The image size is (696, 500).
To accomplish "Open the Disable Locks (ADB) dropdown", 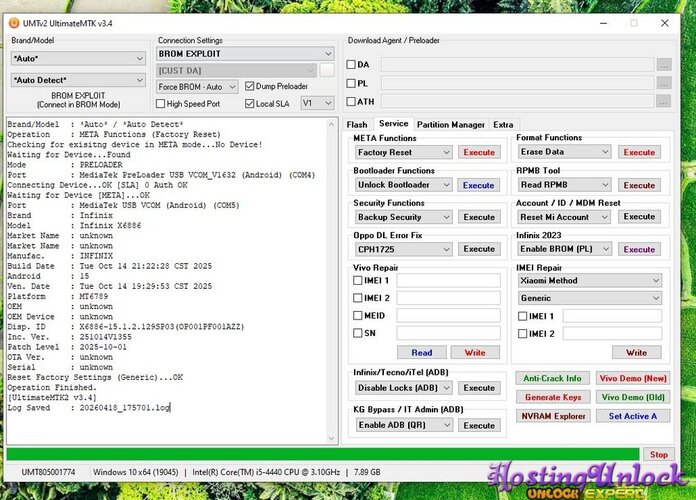I will pos(403,388).
